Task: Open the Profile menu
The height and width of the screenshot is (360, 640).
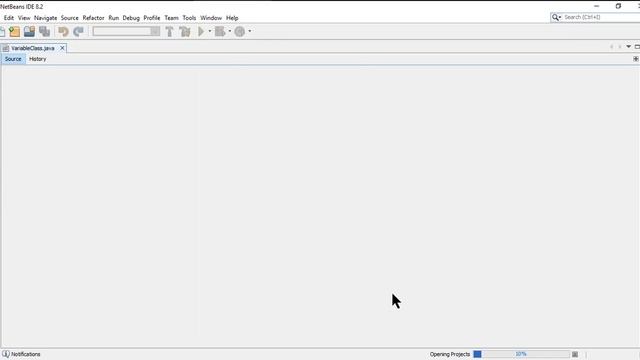Action: click(x=152, y=18)
